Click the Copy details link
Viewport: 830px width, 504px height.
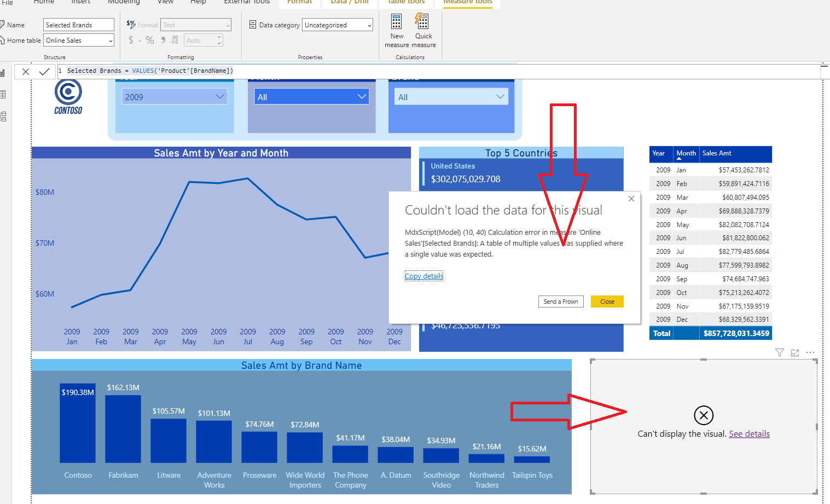424,276
